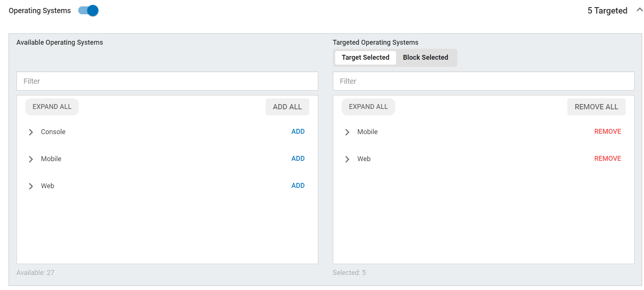Image resolution: width=644 pixels, height=290 pixels.
Task: Switch to Block Selected mode
Action: click(x=425, y=57)
